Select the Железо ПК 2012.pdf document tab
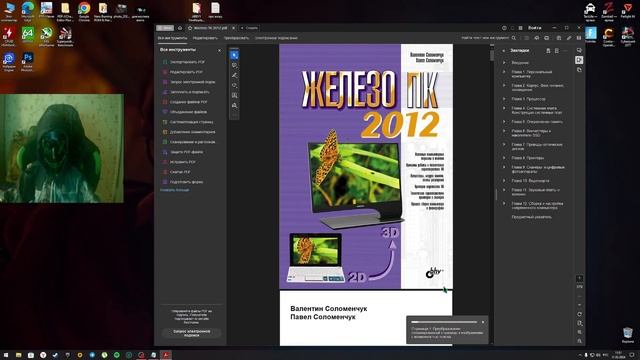The width and height of the screenshot is (640, 360). (211, 28)
